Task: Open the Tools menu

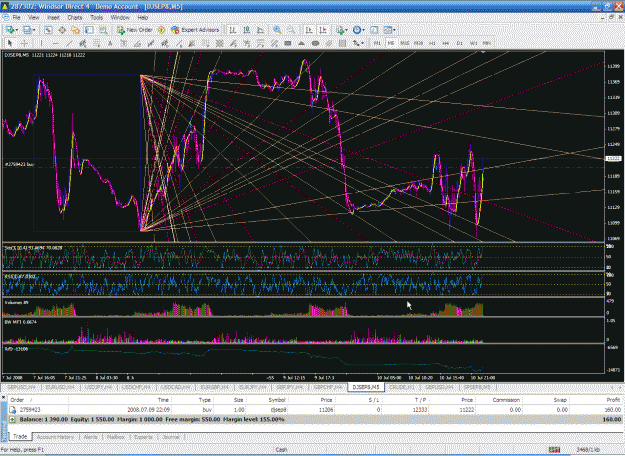Action: [x=96, y=18]
